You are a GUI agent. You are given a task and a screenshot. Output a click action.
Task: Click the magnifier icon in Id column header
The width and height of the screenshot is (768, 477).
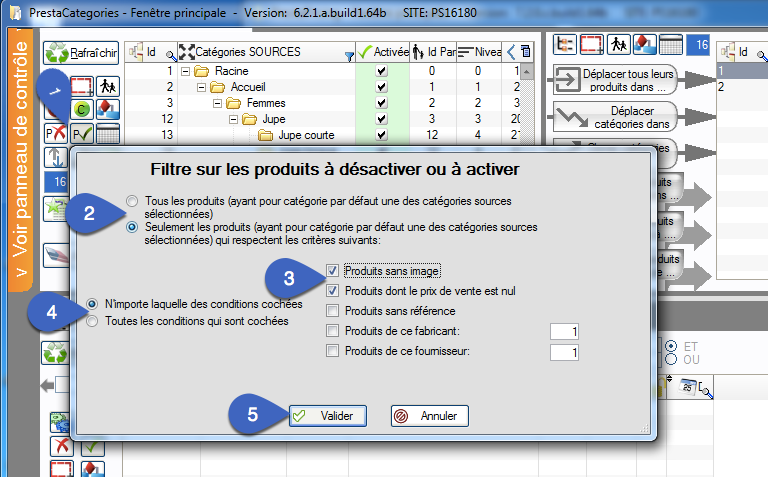170,55
